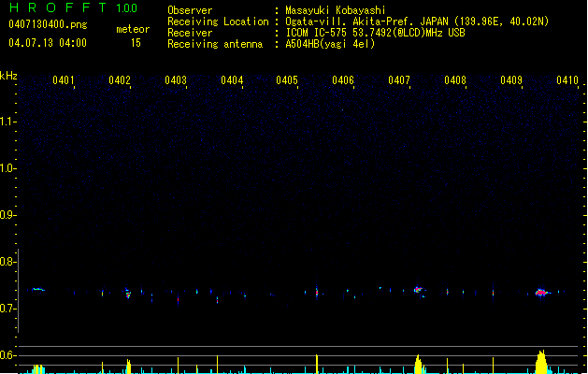Click the meteor echo just after 0402
Viewport: 588px width, 374px height.
coord(127,294)
